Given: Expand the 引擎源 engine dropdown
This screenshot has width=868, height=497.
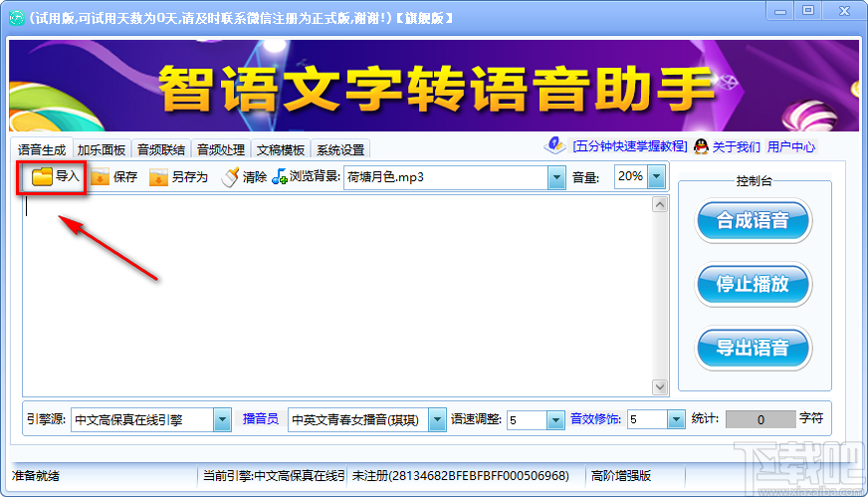Looking at the screenshot, I should click(223, 420).
